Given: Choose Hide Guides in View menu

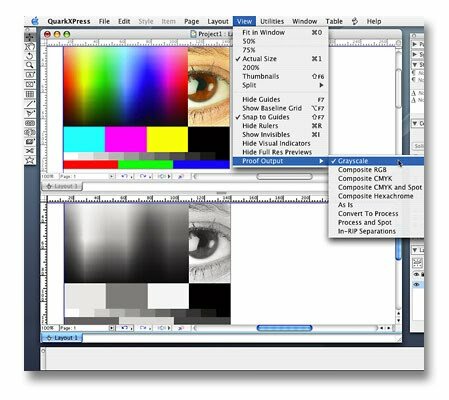Looking at the screenshot, I should (x=281, y=99).
